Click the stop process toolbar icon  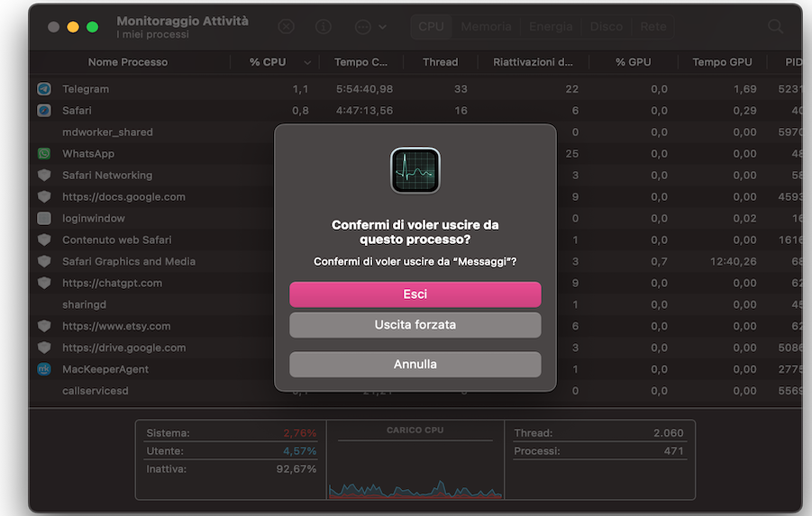(286, 27)
